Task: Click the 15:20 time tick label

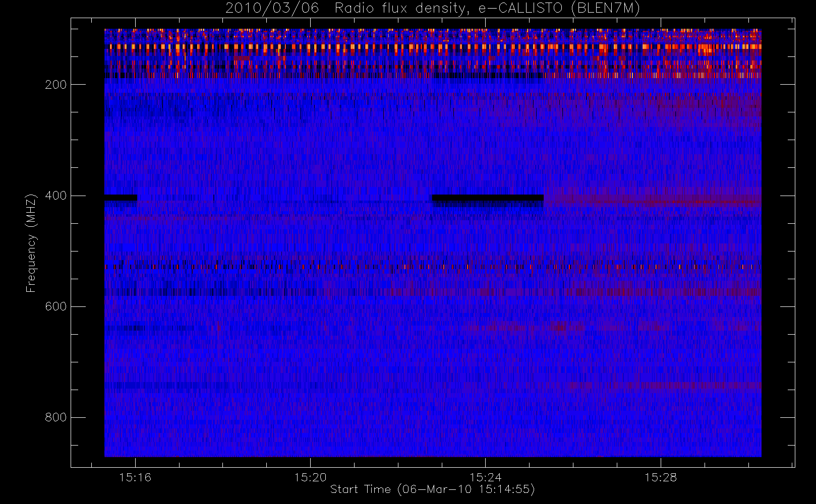Action: click(x=310, y=477)
